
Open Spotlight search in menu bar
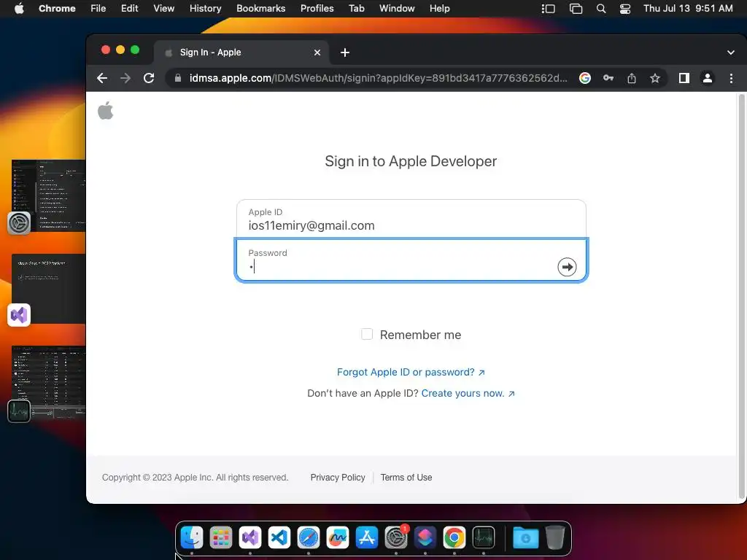(x=601, y=9)
